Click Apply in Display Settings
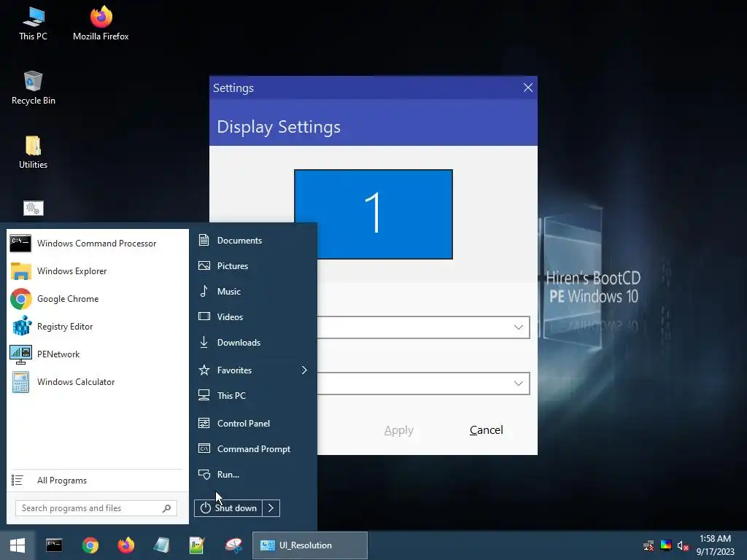 399,430
